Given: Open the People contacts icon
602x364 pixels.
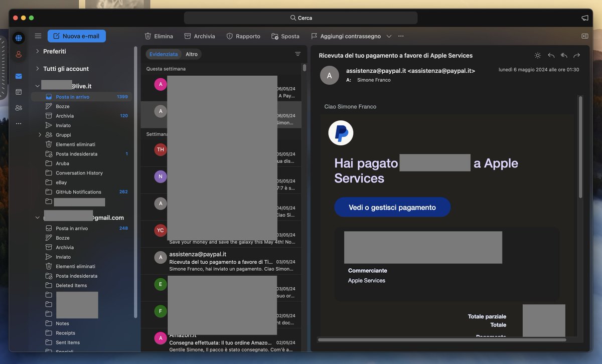Looking at the screenshot, I should 19,107.
